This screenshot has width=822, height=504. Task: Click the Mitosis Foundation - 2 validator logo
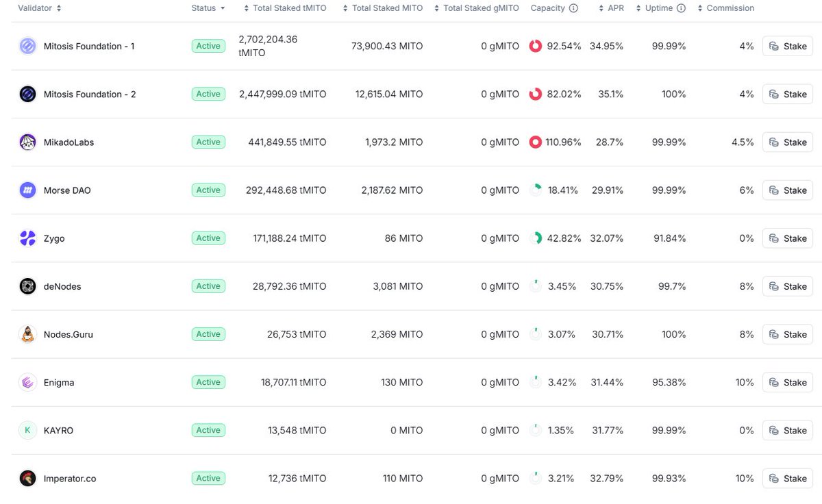[27, 94]
